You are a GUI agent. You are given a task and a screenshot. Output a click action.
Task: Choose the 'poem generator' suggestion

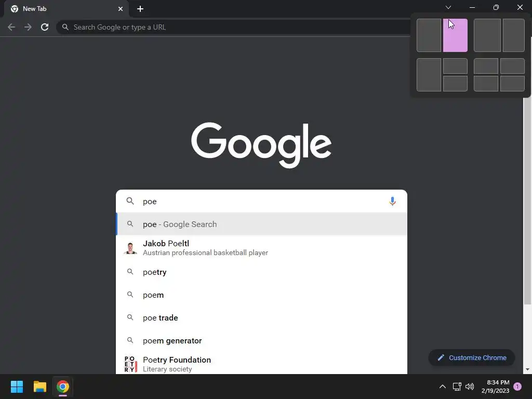click(261, 340)
